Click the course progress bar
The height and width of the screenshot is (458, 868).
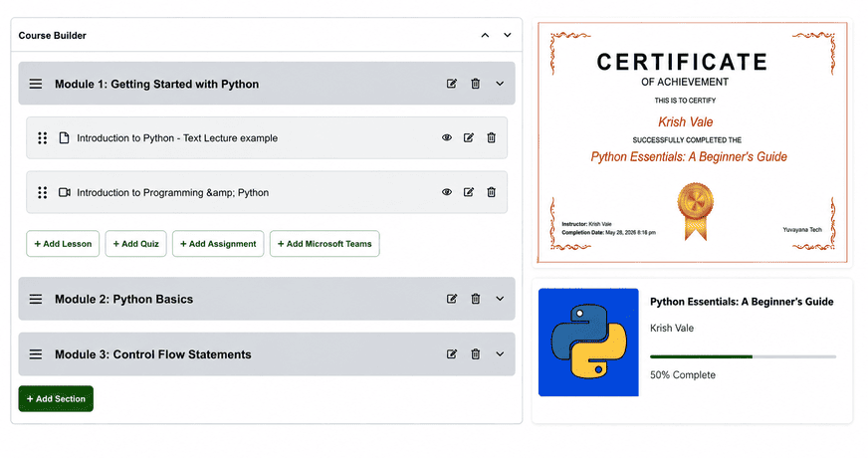[x=743, y=356]
